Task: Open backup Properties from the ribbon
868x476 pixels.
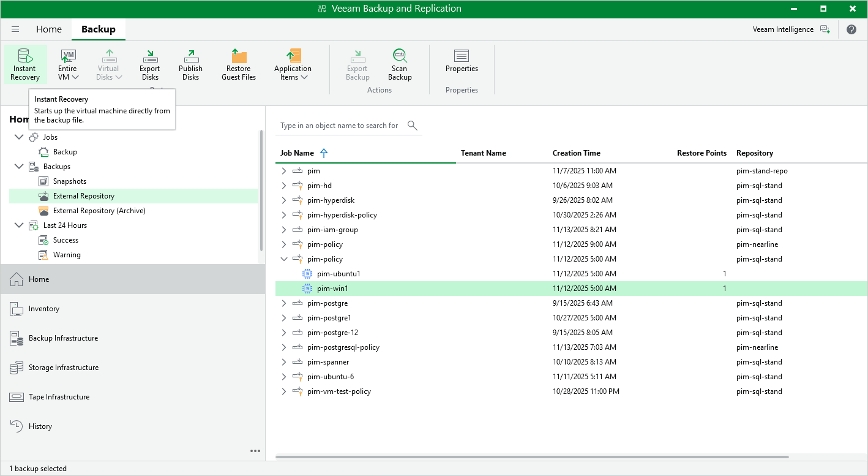Action: [462, 61]
